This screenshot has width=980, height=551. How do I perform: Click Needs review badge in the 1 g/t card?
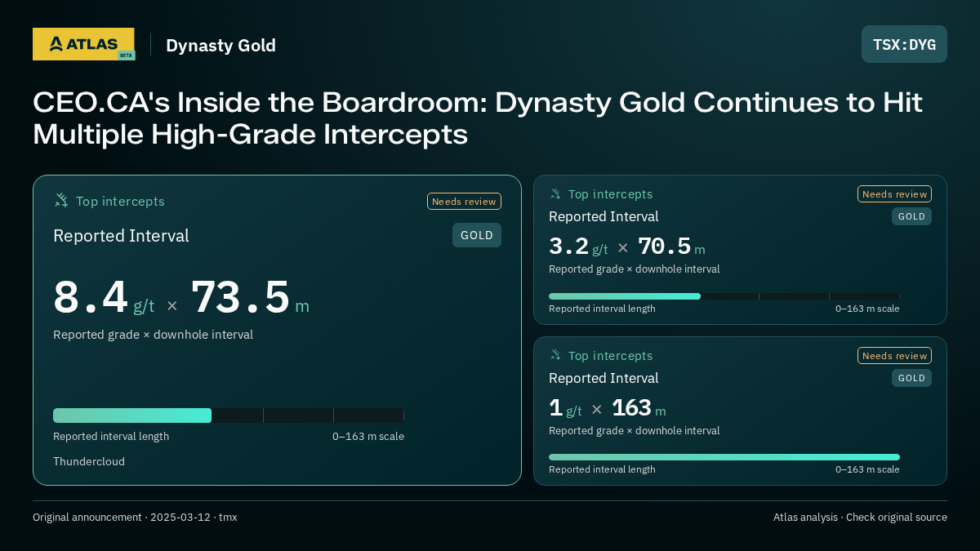tap(894, 355)
